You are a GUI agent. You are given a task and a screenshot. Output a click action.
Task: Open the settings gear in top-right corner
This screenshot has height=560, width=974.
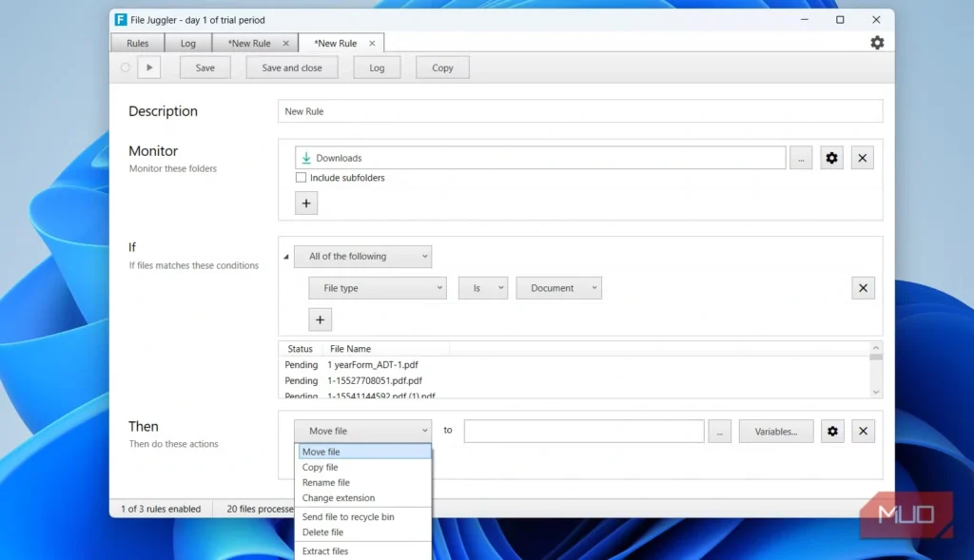click(876, 43)
